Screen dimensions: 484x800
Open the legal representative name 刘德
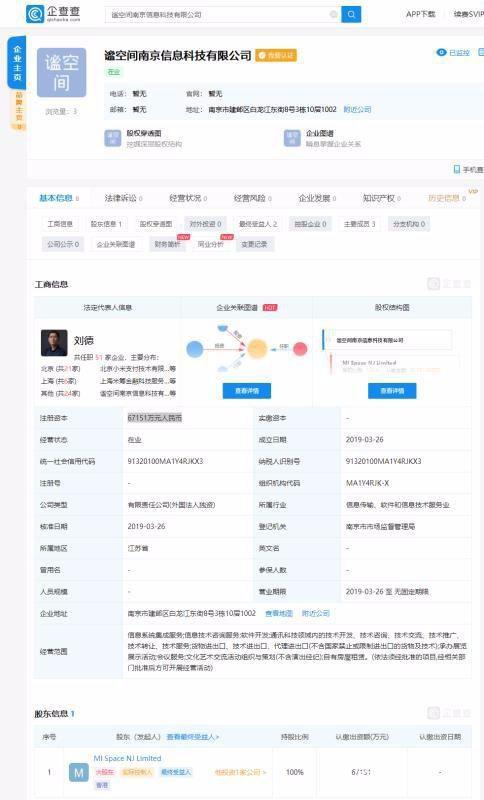point(84,341)
